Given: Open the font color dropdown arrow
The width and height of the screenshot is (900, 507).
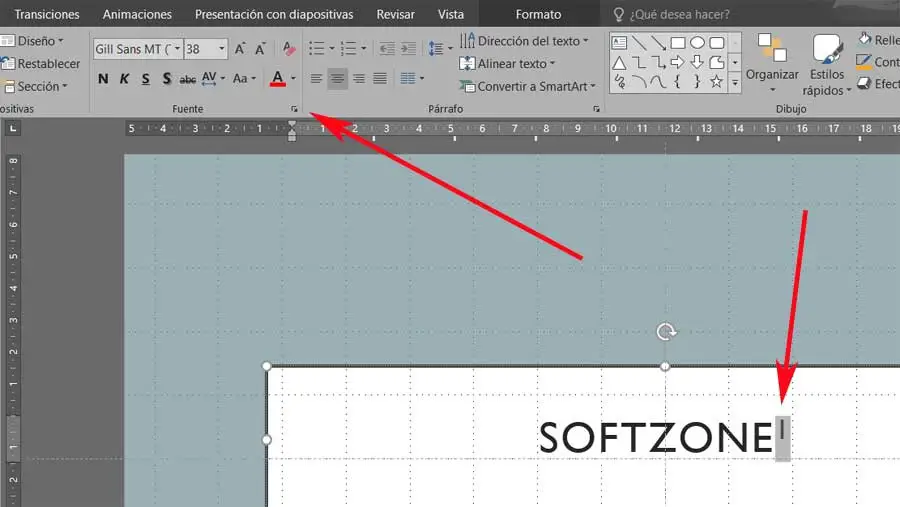Looking at the screenshot, I should [293, 79].
